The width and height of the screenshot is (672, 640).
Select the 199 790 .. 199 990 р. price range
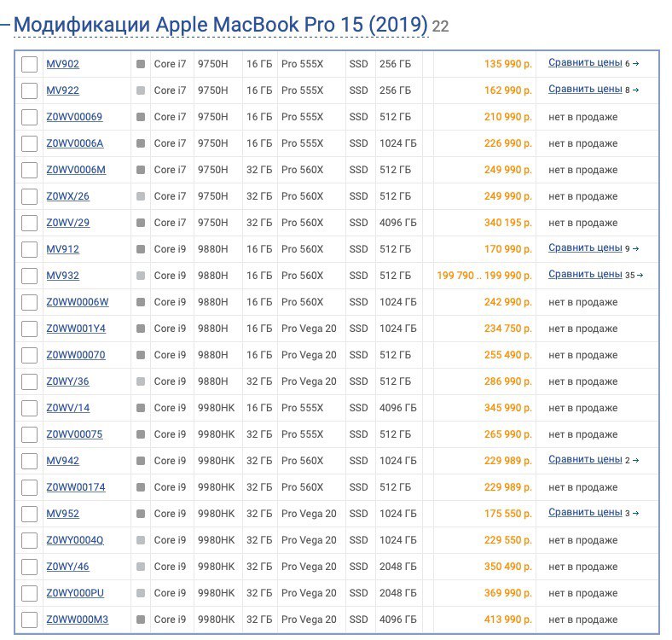pos(484,276)
